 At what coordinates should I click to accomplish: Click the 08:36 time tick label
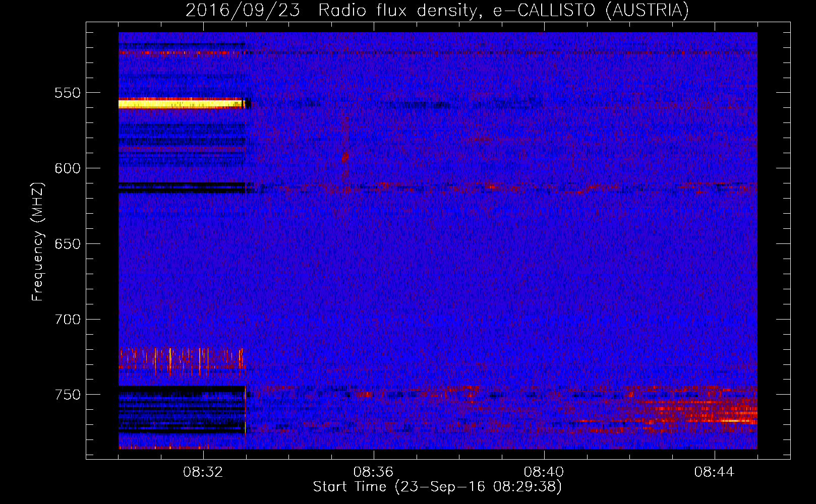click(x=373, y=472)
